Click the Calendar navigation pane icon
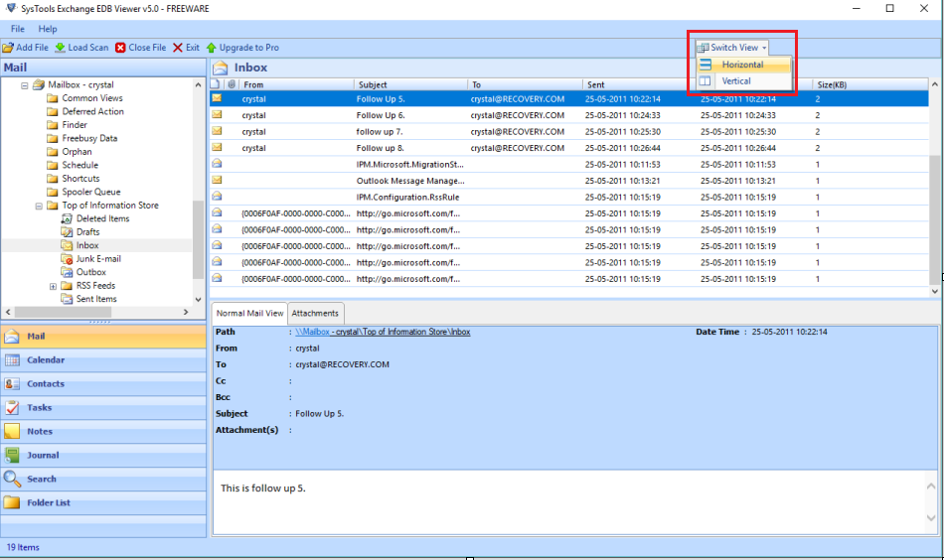This screenshot has width=944, height=560. coord(12,360)
